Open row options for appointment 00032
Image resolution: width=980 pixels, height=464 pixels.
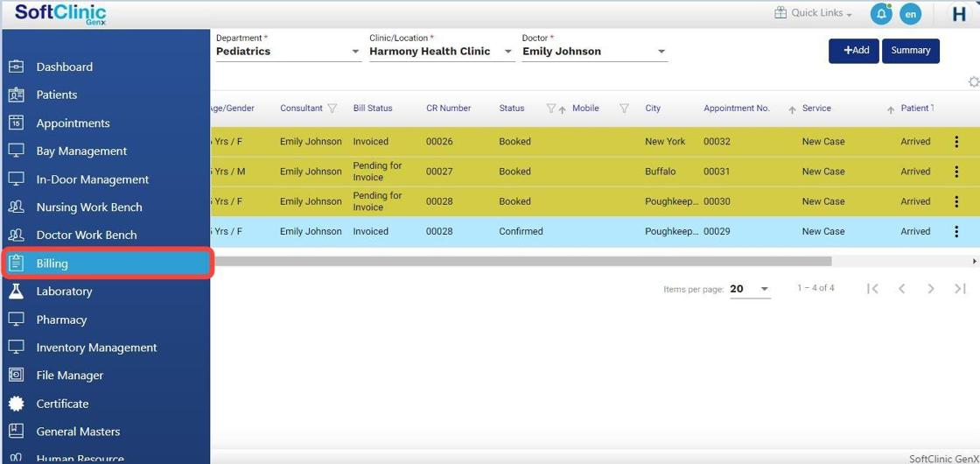(956, 142)
